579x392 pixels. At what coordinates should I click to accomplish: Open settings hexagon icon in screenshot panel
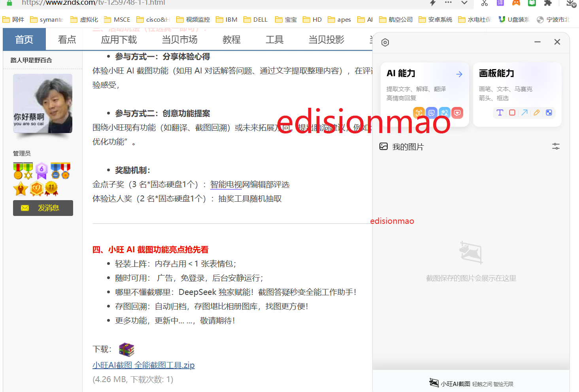click(385, 42)
